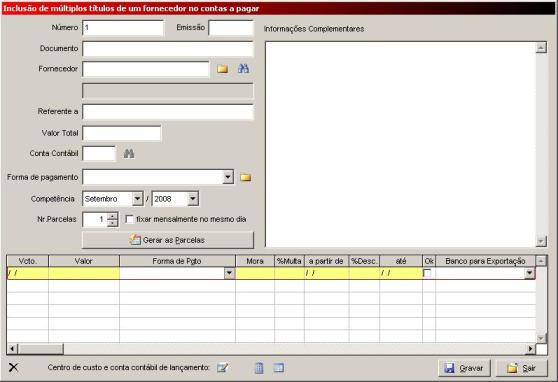The width and height of the screenshot is (558, 382).
Task: Click grid horizontal scrollbar right arrow
Action: [531, 349]
